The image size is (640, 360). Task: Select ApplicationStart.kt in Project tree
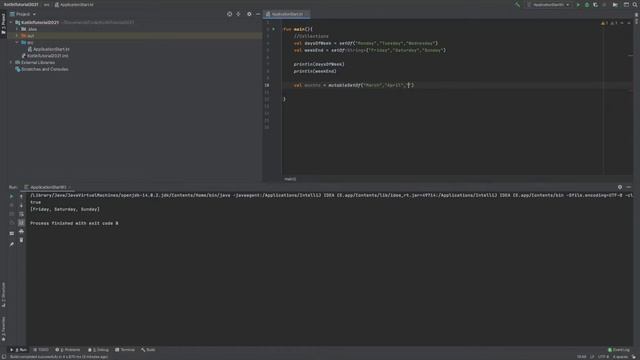click(51, 49)
